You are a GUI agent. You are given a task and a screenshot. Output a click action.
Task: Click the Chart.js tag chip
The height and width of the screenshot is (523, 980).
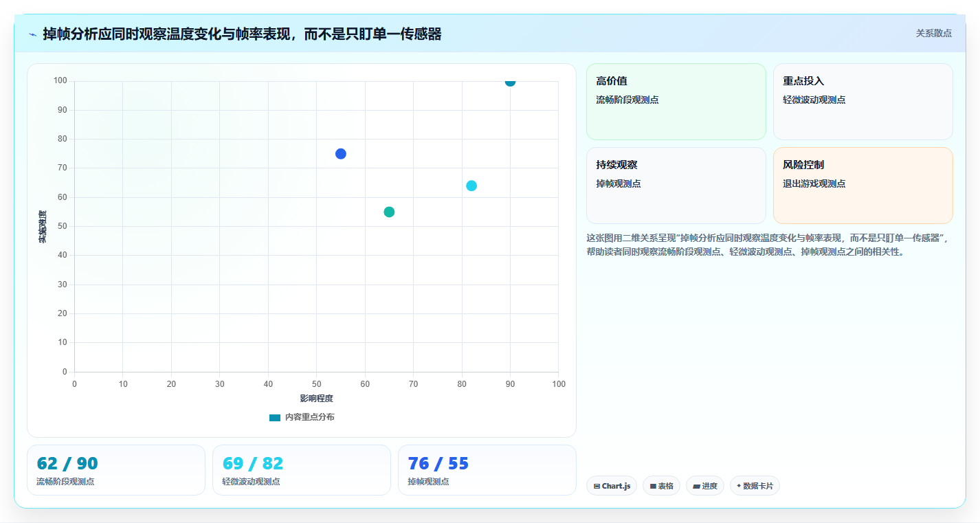[x=612, y=486]
